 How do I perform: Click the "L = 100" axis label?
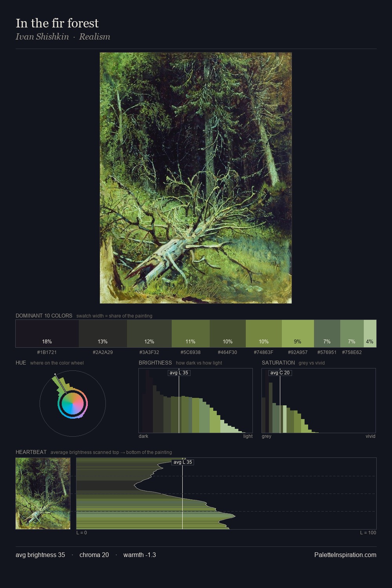(368, 533)
